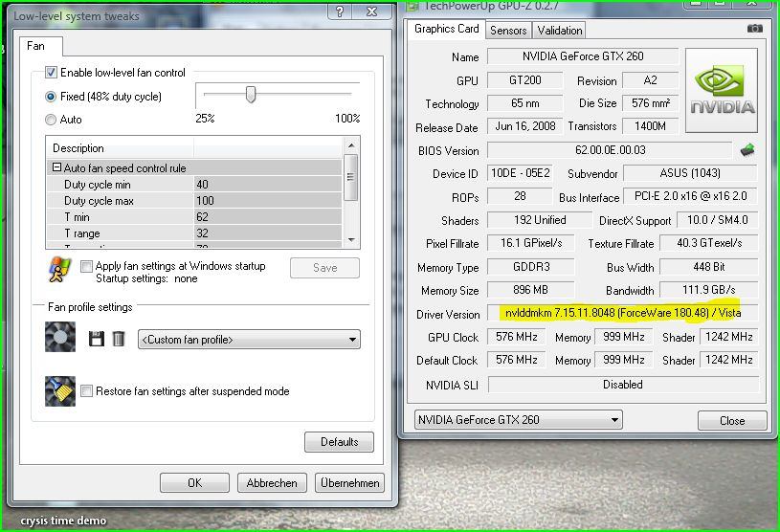
Task: Enable Restore fan settings after suspended mode
Action: [x=86, y=391]
